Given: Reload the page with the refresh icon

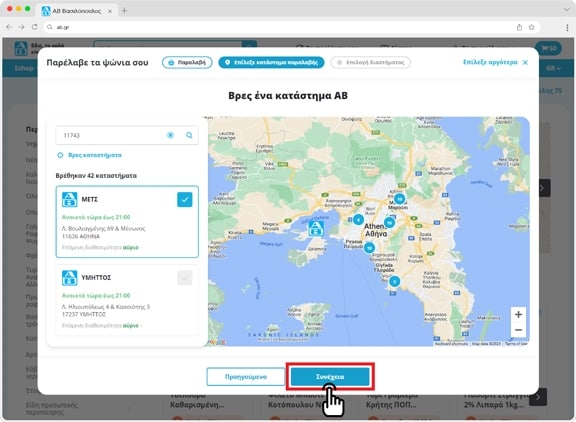Looking at the screenshot, I should 35,27.
